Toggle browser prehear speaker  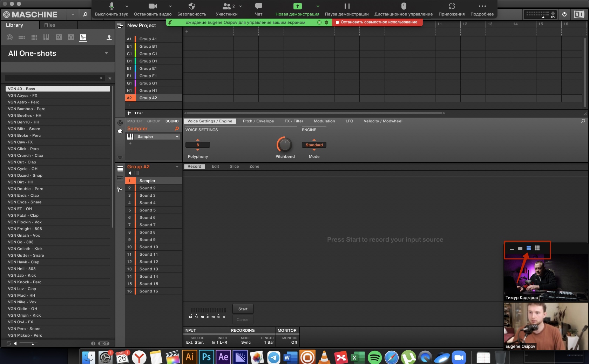pos(15,343)
